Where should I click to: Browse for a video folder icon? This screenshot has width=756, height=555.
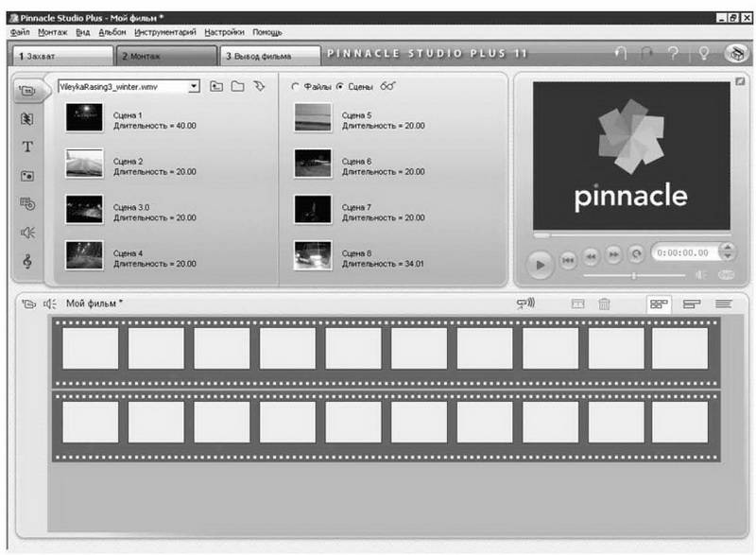[x=238, y=86]
